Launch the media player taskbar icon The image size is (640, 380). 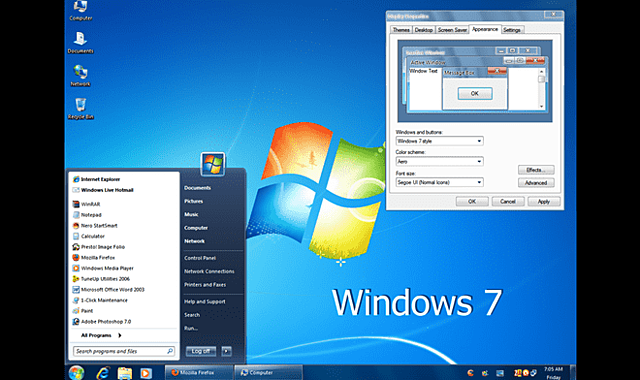coord(146,373)
